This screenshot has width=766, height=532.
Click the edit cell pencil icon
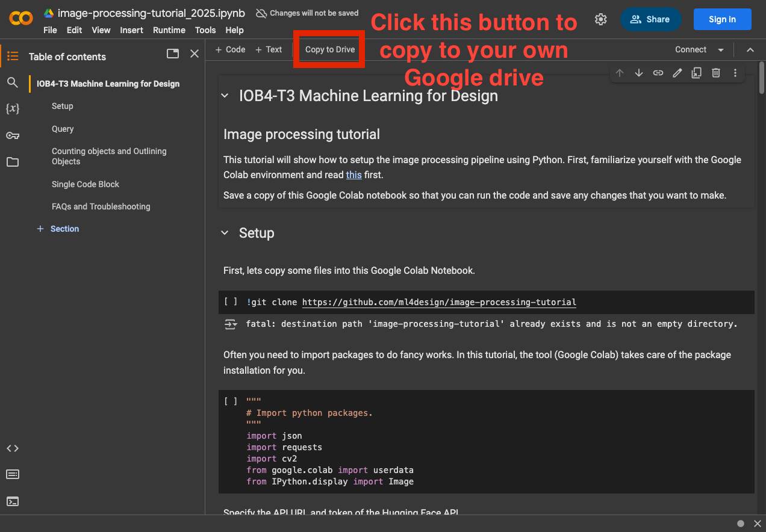677,73
